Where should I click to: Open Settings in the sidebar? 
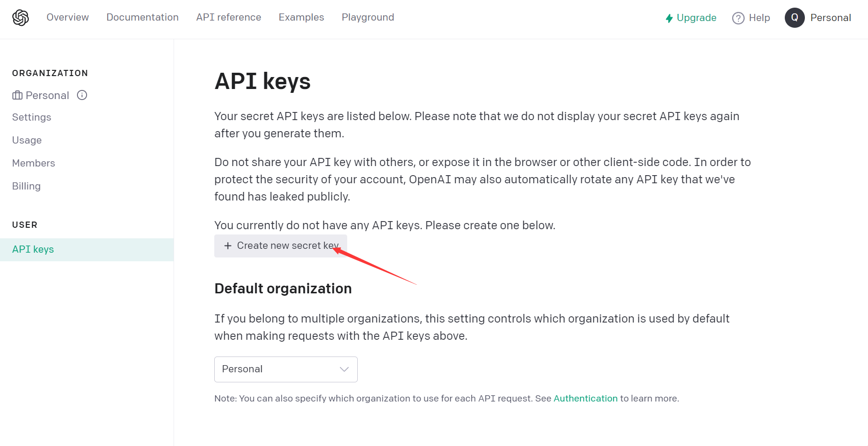pos(32,117)
